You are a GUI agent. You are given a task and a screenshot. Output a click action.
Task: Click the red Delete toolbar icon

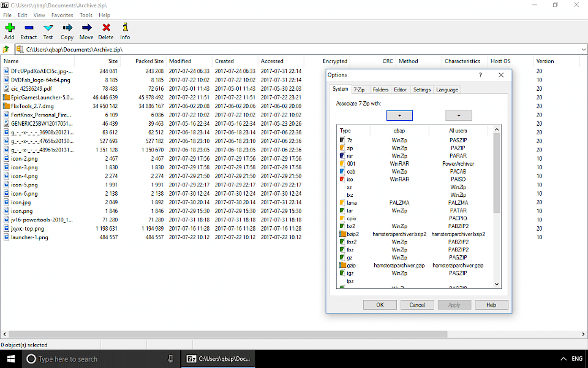(x=106, y=28)
